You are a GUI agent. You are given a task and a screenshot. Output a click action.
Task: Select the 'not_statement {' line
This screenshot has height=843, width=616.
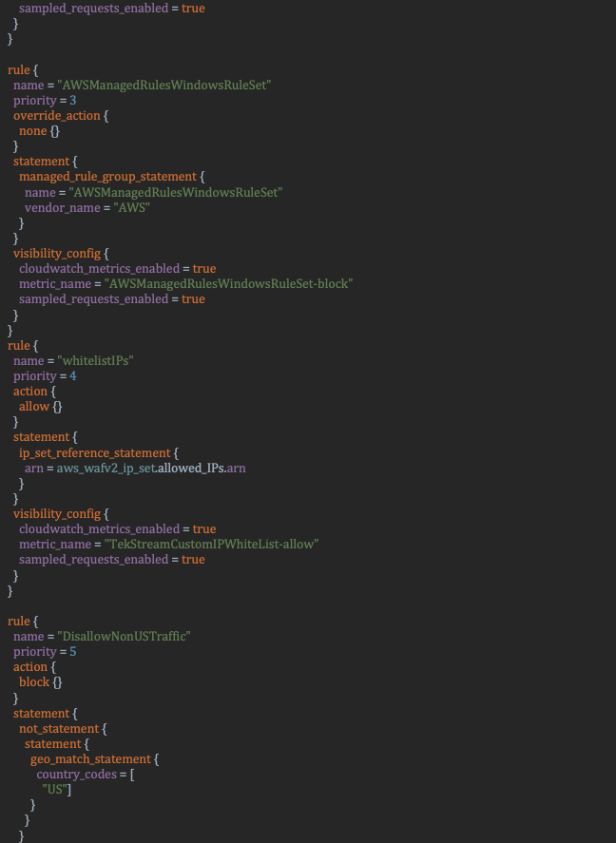(63, 729)
